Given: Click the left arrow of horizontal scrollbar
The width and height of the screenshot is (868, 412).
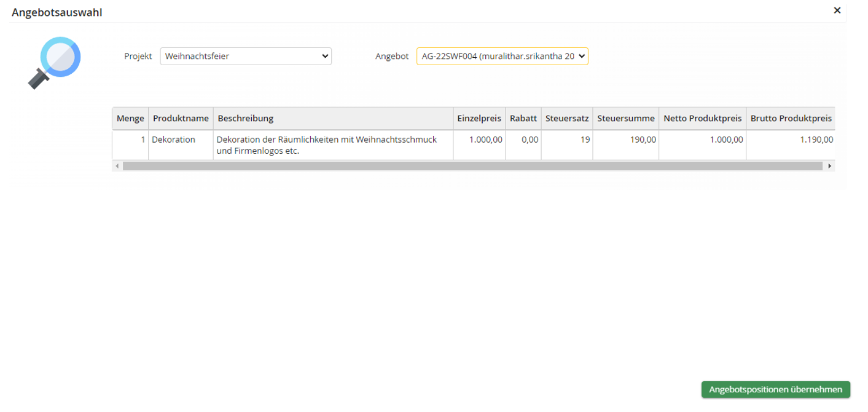Looking at the screenshot, I should pyautogui.click(x=117, y=166).
